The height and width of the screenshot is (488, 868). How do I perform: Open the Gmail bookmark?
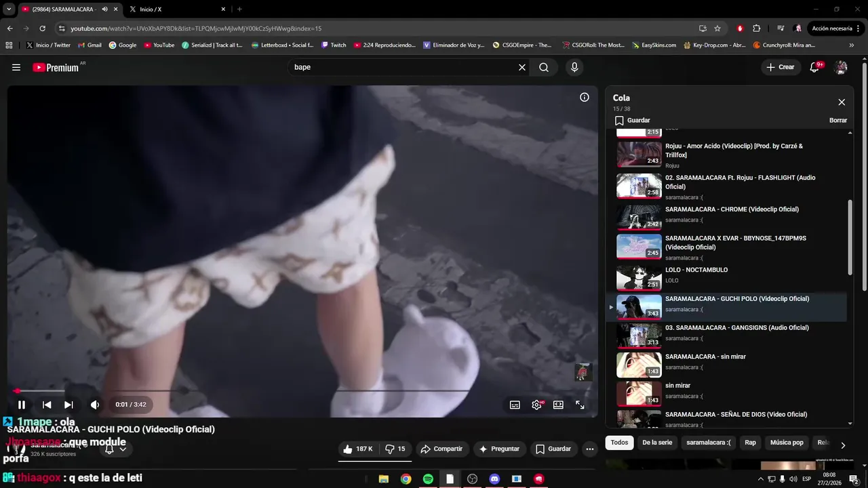tap(90, 45)
